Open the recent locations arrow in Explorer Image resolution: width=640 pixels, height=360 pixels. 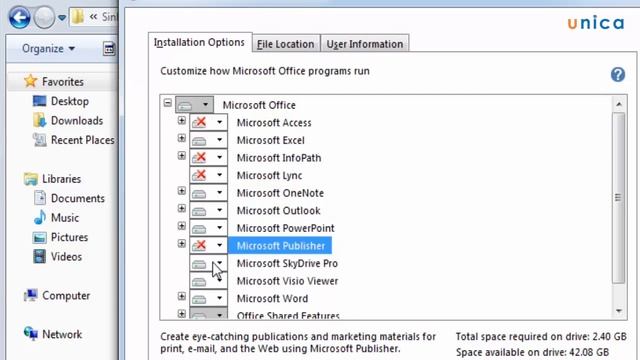(x=62, y=18)
